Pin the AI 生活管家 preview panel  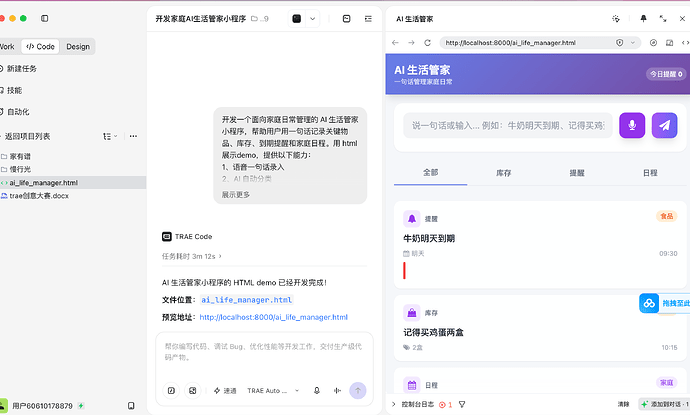pos(643,18)
